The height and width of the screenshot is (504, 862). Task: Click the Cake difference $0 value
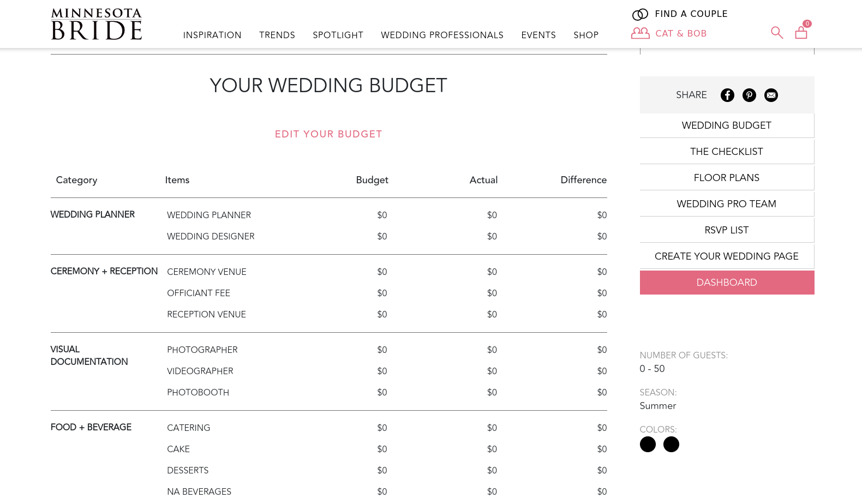point(602,449)
